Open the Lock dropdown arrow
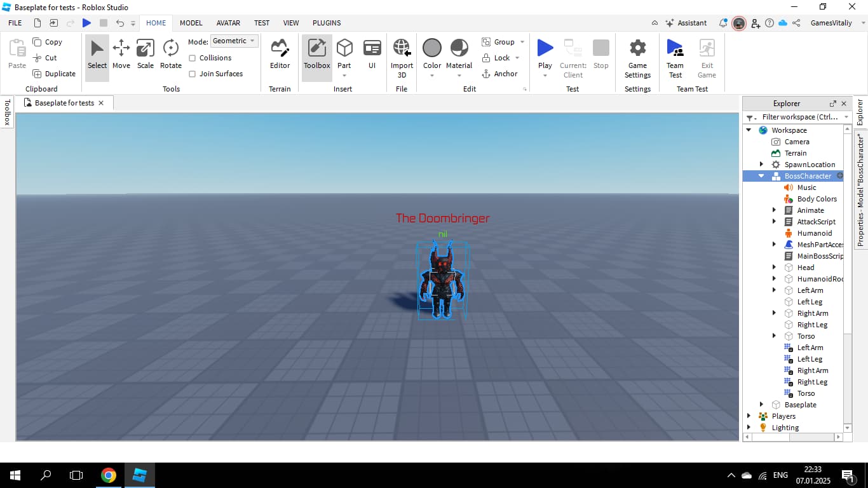 coord(517,58)
